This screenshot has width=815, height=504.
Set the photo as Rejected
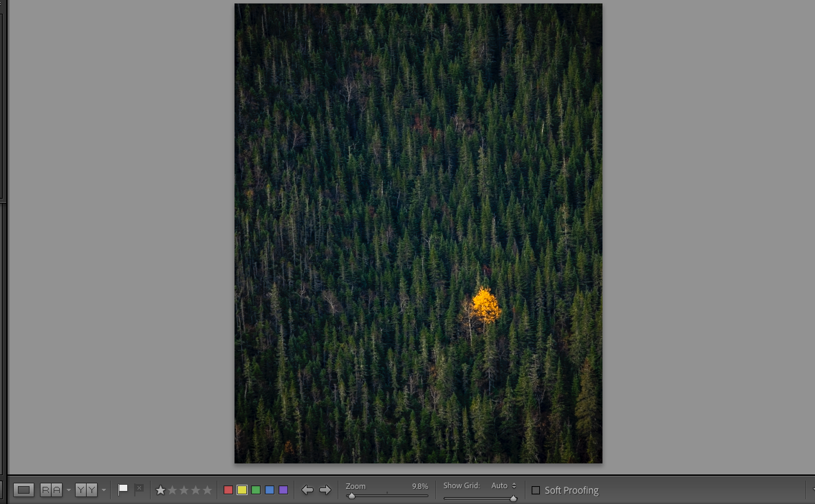(140, 489)
